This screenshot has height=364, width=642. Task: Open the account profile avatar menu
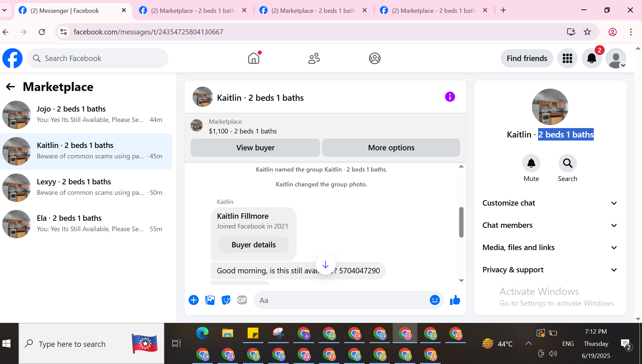point(616,58)
